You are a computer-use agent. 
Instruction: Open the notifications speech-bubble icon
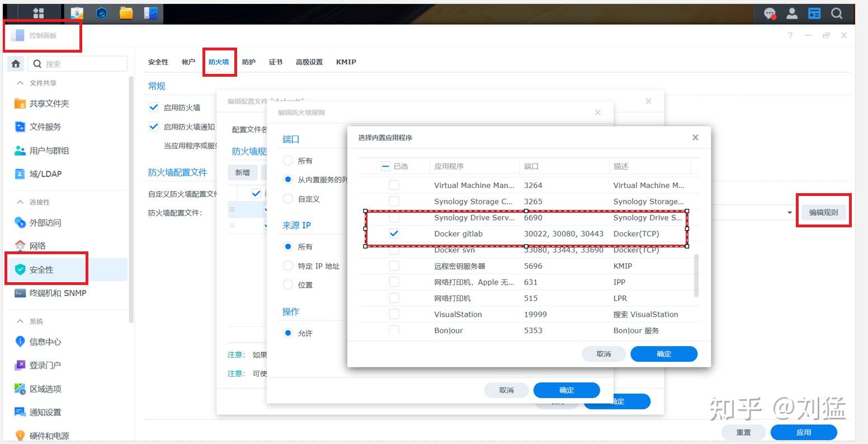pyautogui.click(x=770, y=13)
